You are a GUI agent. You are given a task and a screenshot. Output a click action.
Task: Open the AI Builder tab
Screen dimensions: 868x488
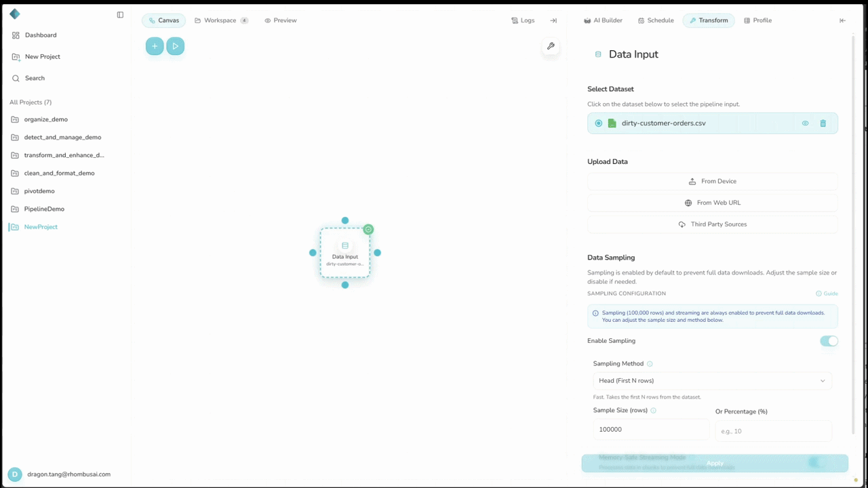click(x=603, y=20)
